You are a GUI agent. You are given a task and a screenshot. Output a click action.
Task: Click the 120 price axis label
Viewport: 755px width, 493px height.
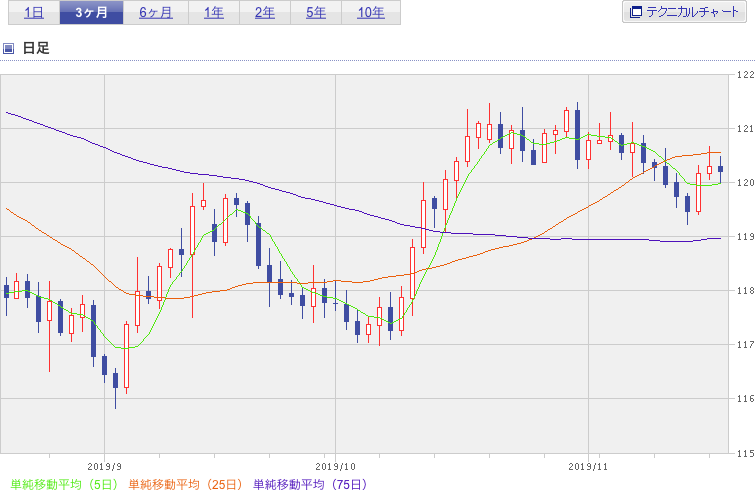(x=745, y=182)
